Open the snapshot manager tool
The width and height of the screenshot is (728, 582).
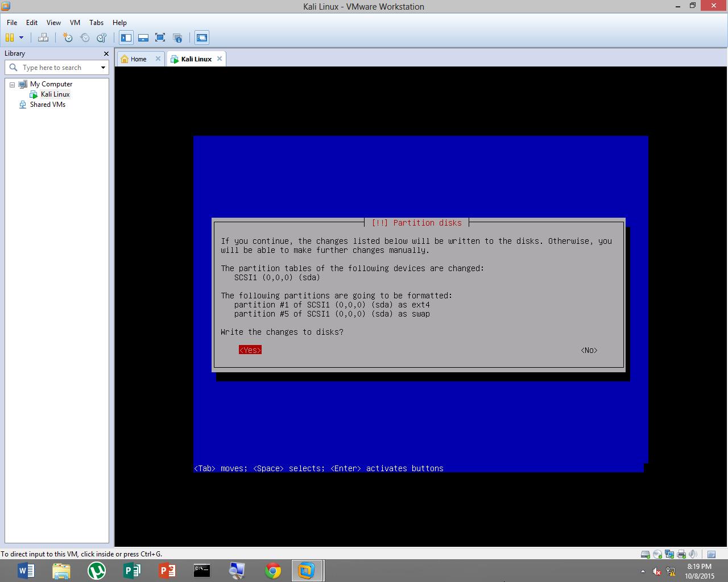(102, 38)
